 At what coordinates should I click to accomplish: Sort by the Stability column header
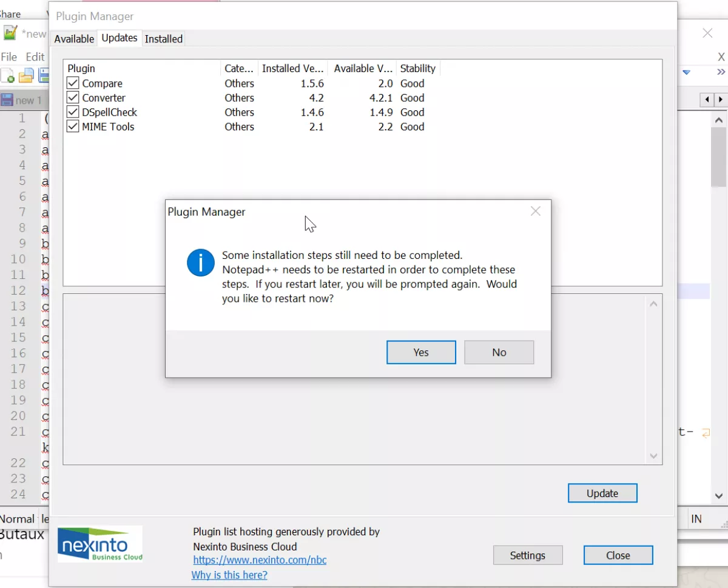click(x=418, y=68)
